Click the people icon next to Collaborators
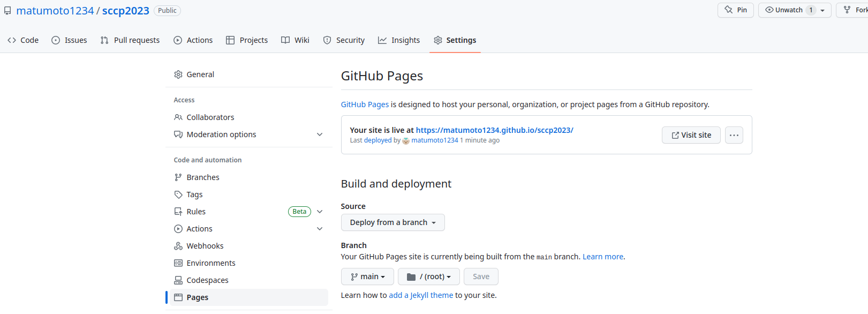868x314 pixels. pos(178,117)
